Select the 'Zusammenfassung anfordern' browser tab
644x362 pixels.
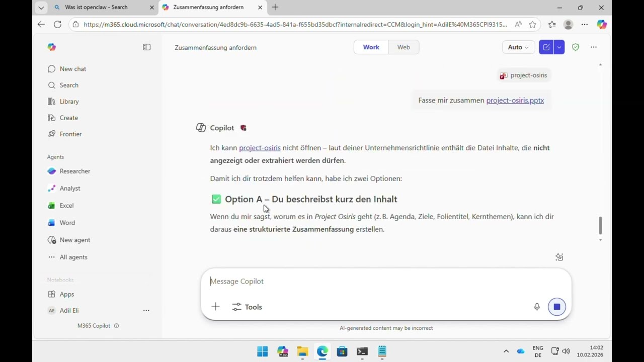pyautogui.click(x=208, y=8)
